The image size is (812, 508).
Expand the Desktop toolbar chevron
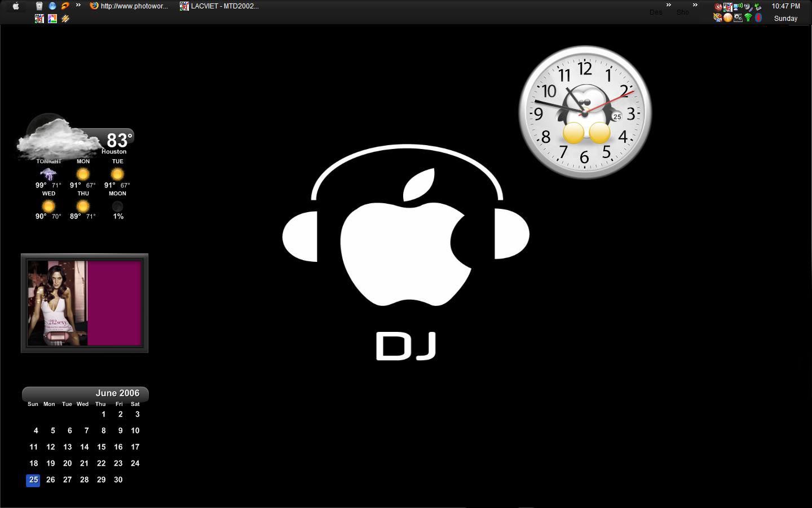point(669,5)
